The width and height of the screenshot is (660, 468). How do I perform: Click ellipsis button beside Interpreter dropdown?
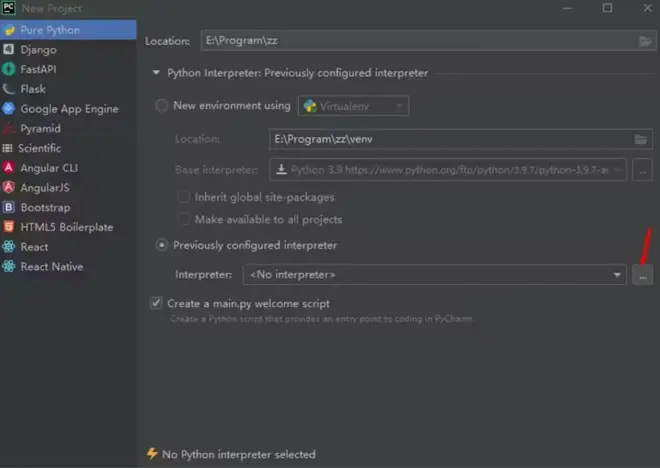[x=643, y=275]
